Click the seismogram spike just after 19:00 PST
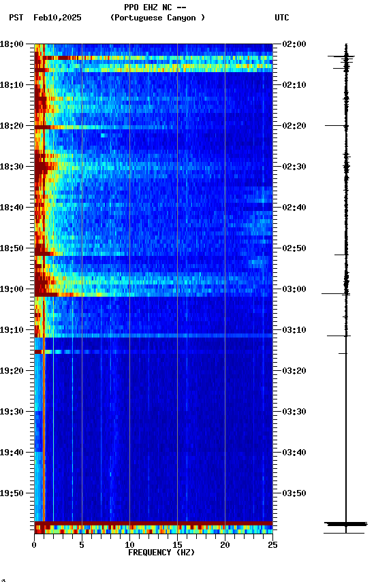 point(336,294)
